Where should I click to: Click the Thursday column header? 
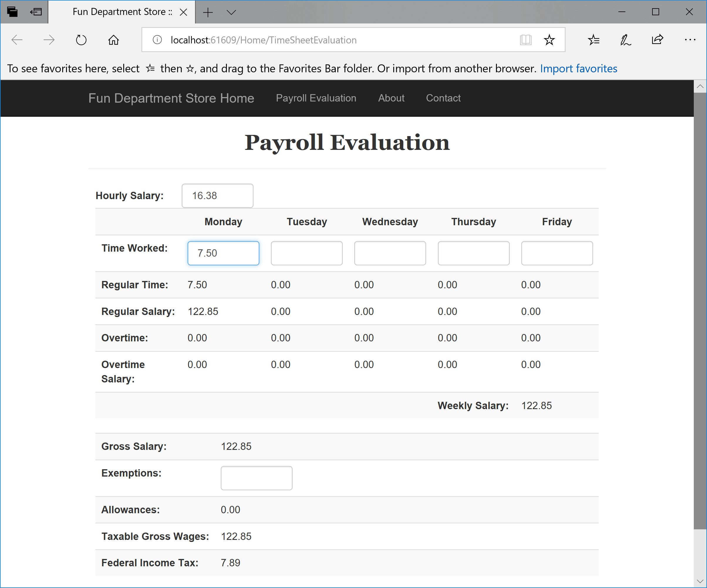tap(473, 222)
